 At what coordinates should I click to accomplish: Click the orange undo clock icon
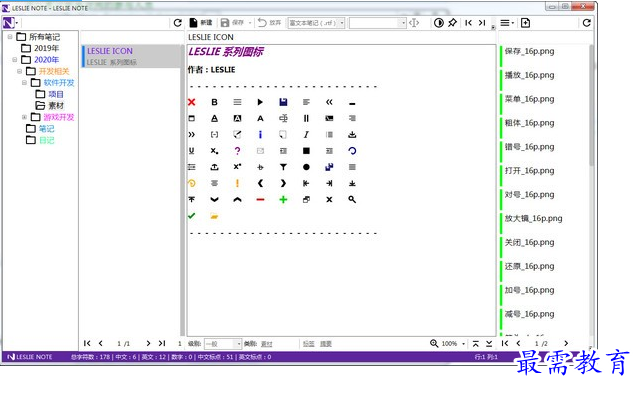192,183
